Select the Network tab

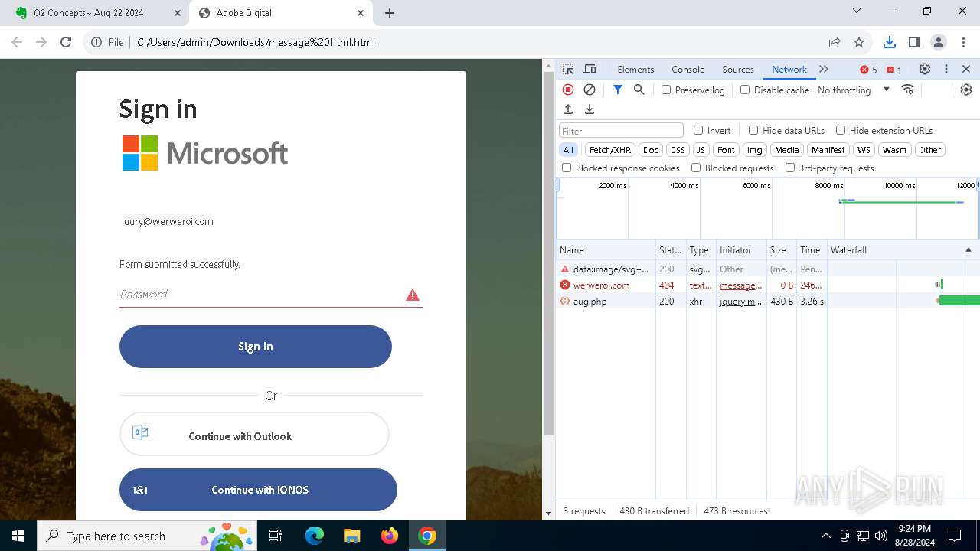pyautogui.click(x=789, y=69)
